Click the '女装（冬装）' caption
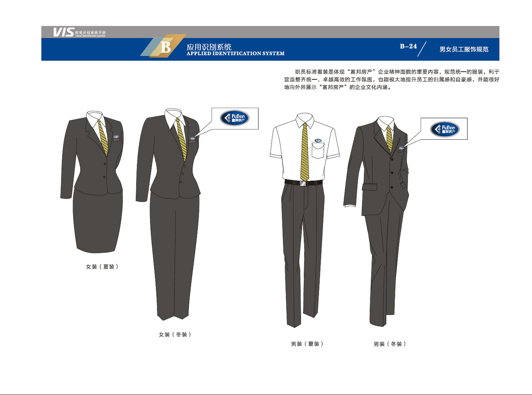 click(175, 334)
